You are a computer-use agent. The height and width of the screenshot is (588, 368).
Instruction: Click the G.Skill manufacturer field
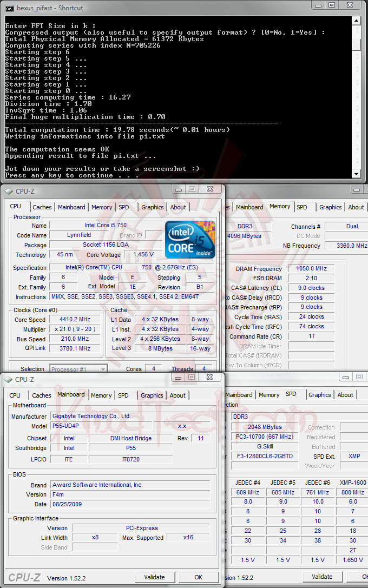pyautogui.click(x=265, y=446)
